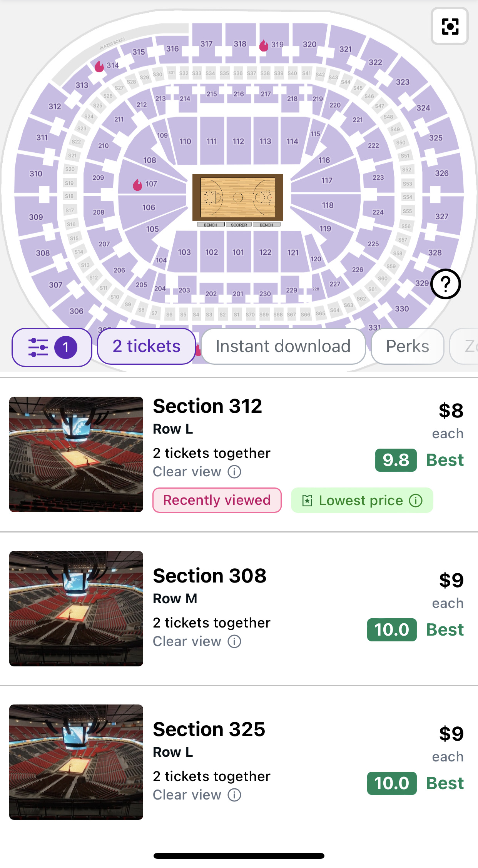Viewport: 478px width, 868px height.
Task: Tap Clear view info icon for Section 325
Action: tap(234, 795)
